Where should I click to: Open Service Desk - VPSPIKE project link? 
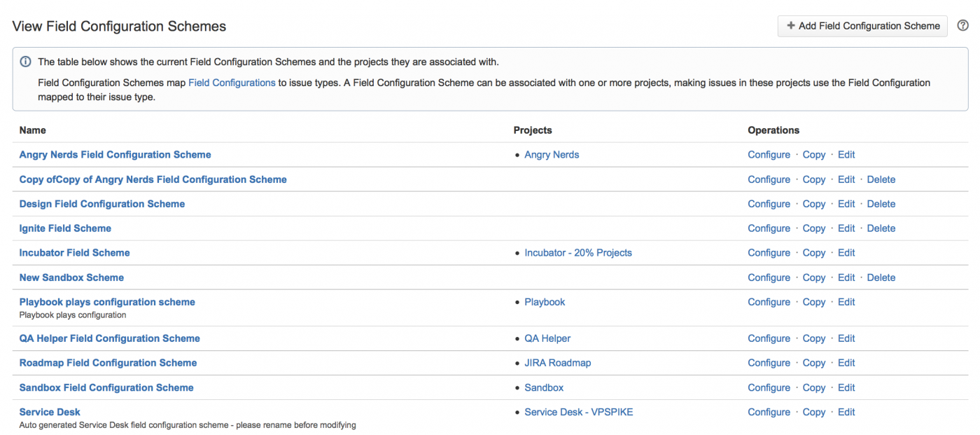point(578,412)
